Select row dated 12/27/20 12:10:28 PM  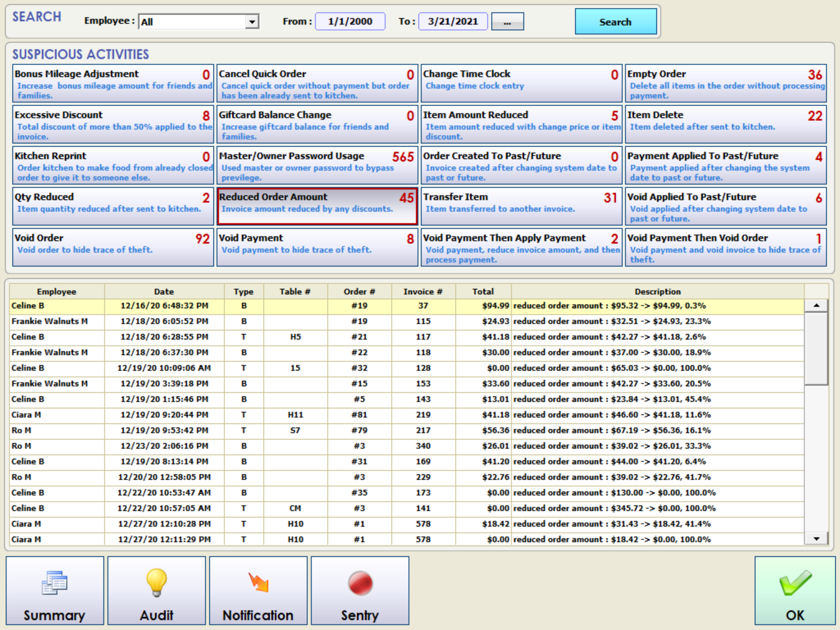click(x=407, y=524)
